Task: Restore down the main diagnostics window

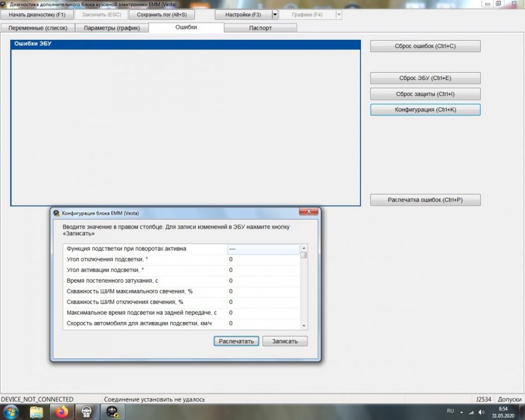Action: [x=498, y=3]
